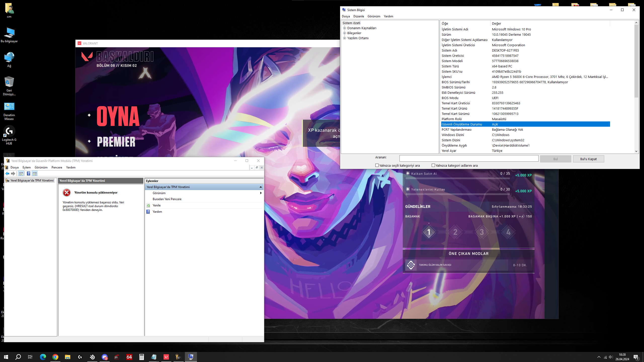Image resolution: width=644 pixels, height=362 pixels.
Task: Select Güvenli Önyükleme Durumu row
Action: coord(526,124)
